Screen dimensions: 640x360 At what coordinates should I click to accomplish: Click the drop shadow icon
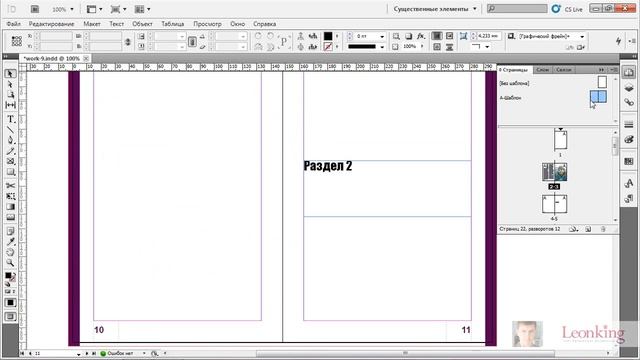tap(408, 36)
